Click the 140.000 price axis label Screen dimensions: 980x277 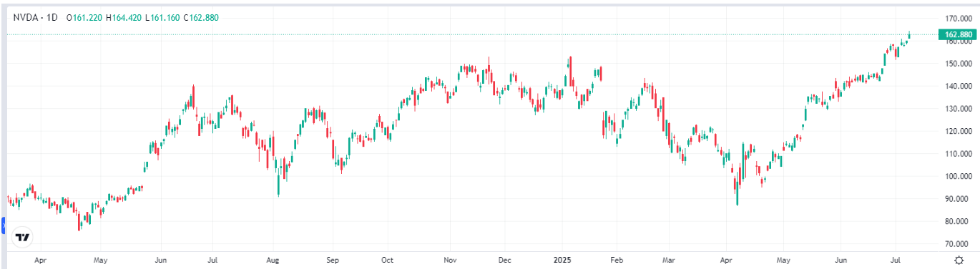959,86
